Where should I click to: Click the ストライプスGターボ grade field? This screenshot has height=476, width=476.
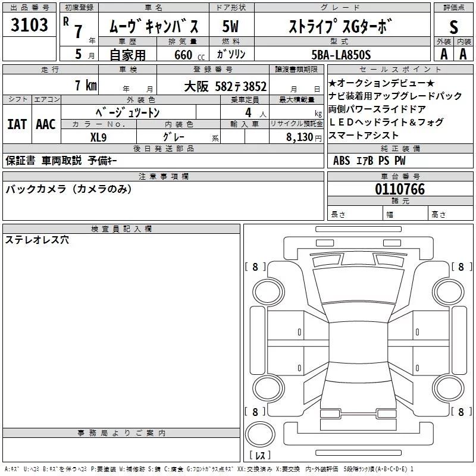340,26
